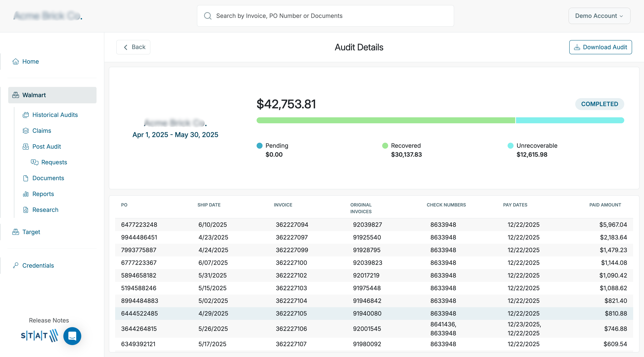Expand the Walmart retailer section

(34, 95)
